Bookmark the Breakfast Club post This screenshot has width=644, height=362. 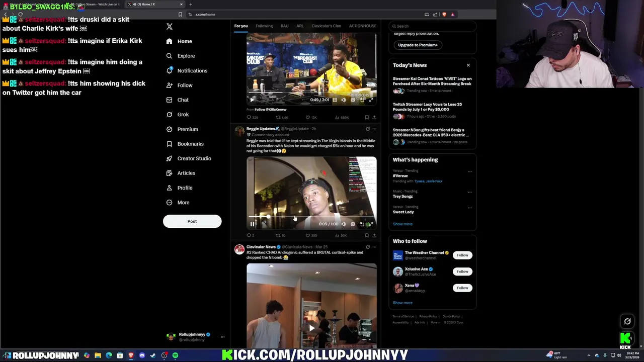367,118
